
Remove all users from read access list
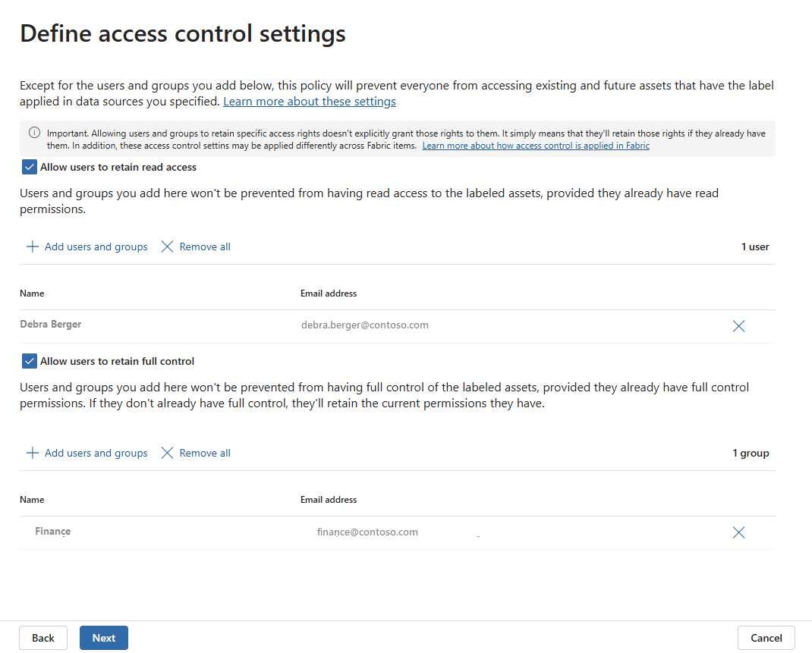196,246
